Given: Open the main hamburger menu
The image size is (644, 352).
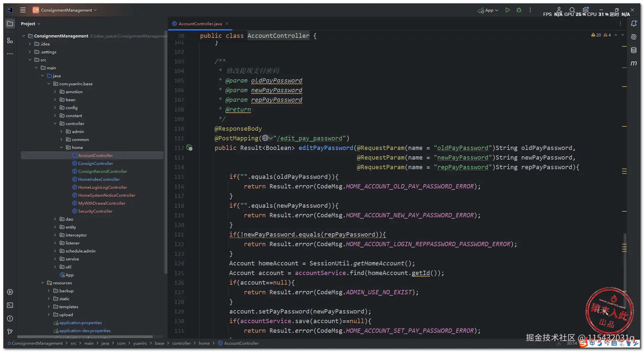Looking at the screenshot, I should point(23,10).
